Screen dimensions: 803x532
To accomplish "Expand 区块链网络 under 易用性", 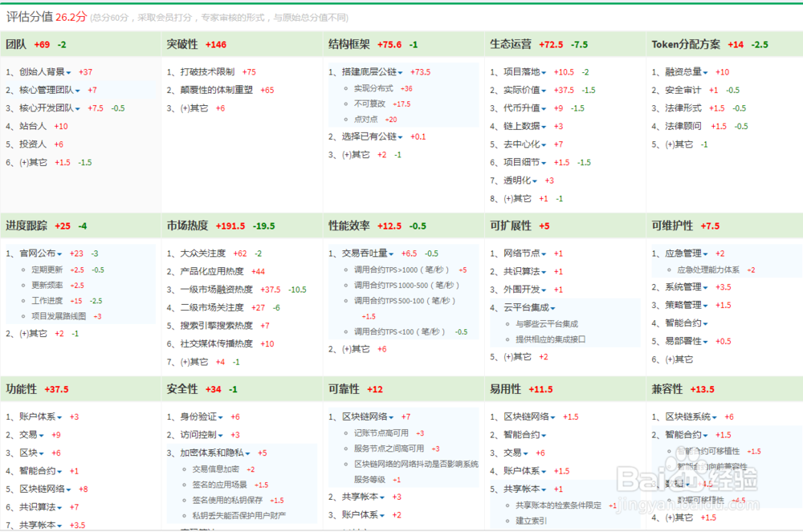I will 552,418.
